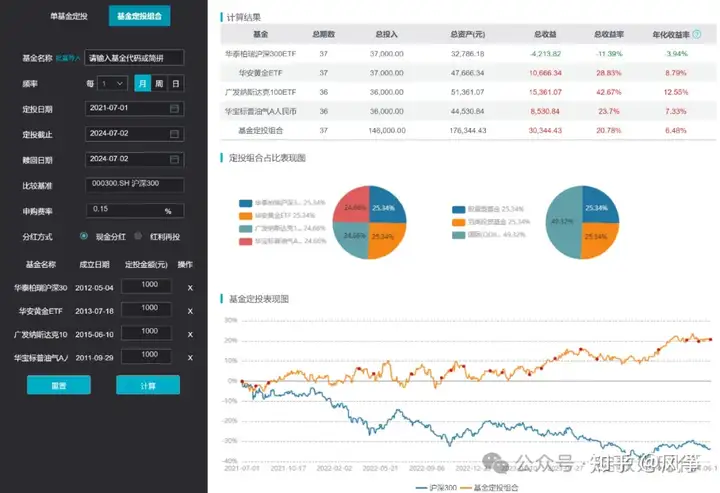This screenshot has width=720, height=493.
Task: Click the 重置 button
Action: tap(59, 385)
